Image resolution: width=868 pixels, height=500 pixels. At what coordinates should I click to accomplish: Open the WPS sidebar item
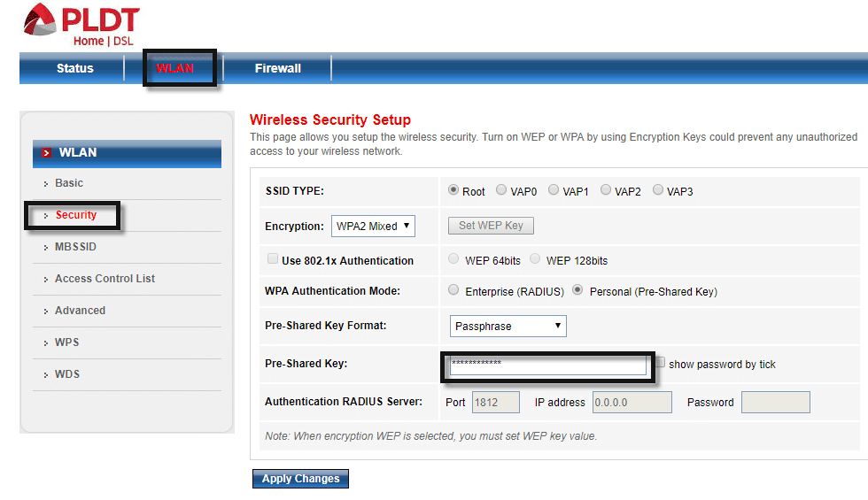pyautogui.click(x=66, y=342)
